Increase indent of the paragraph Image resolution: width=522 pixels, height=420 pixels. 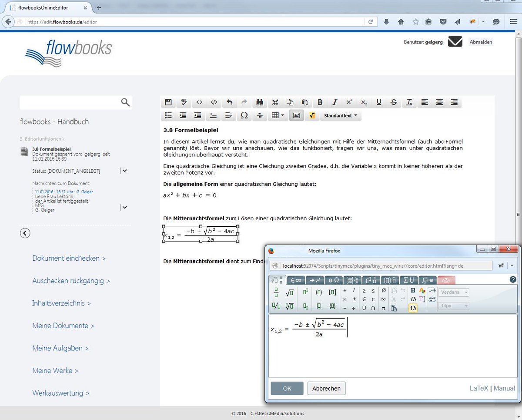[183, 115]
